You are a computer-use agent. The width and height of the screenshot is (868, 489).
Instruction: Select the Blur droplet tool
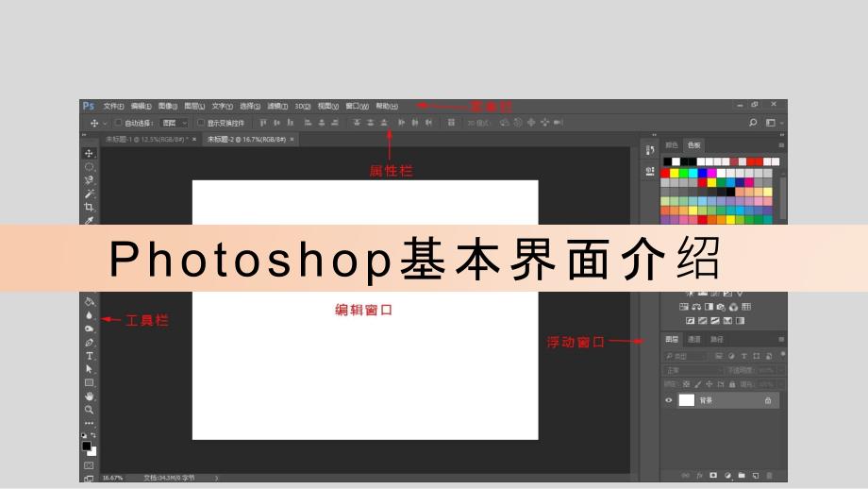[89, 315]
